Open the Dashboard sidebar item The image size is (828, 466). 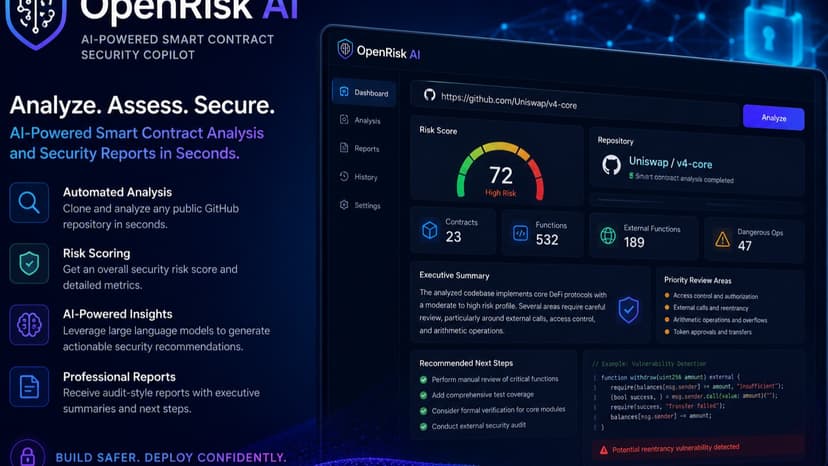pyautogui.click(x=364, y=92)
